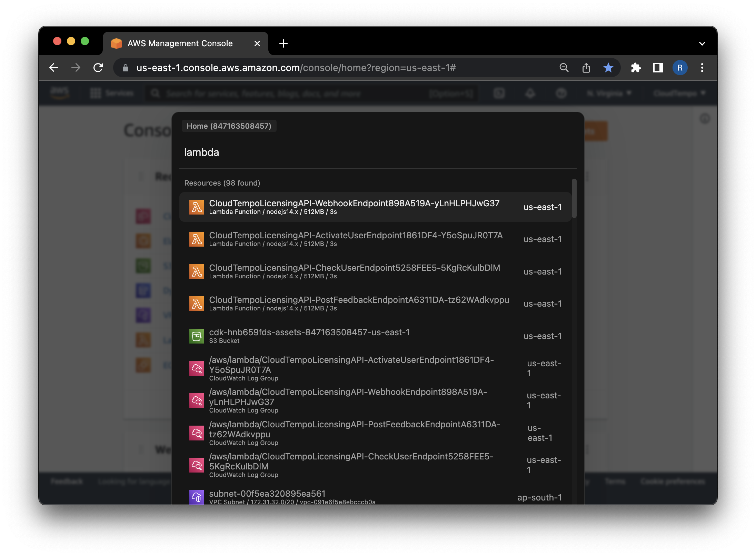Click us-east-1 label on S3 bucket row
The image size is (756, 556).
(x=543, y=336)
